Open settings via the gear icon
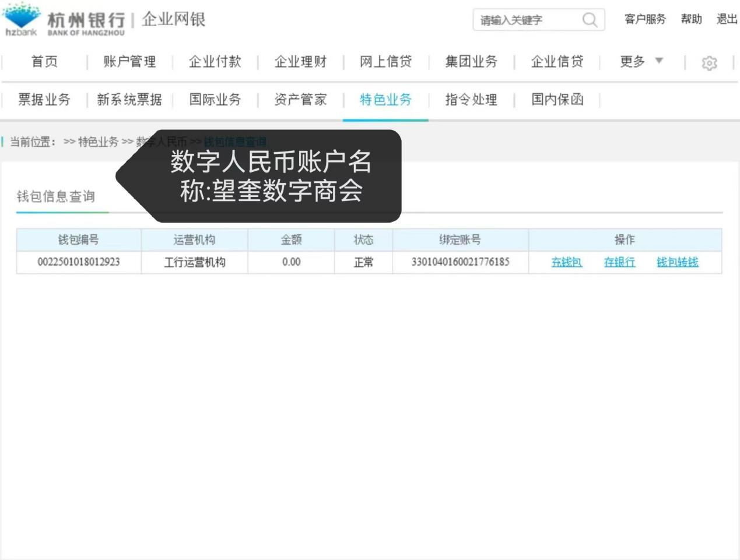 [709, 63]
